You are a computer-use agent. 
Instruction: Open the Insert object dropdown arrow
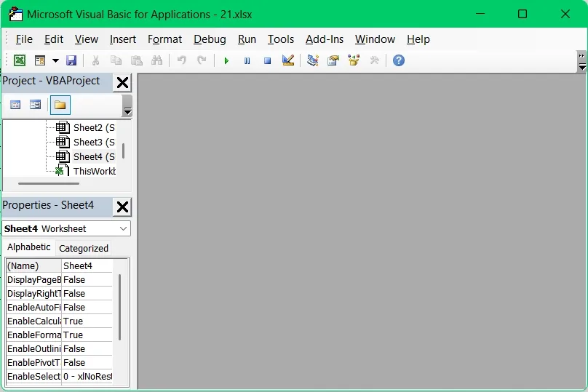(x=55, y=60)
